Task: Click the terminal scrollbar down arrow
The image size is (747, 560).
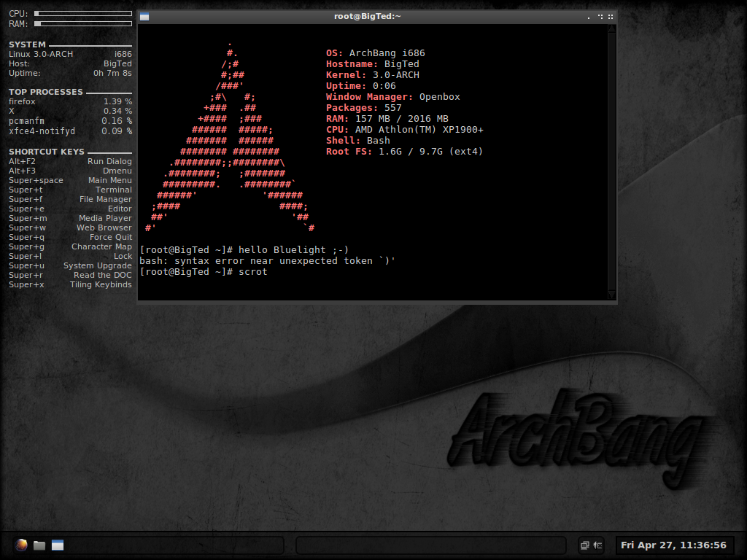Action: click(612, 295)
